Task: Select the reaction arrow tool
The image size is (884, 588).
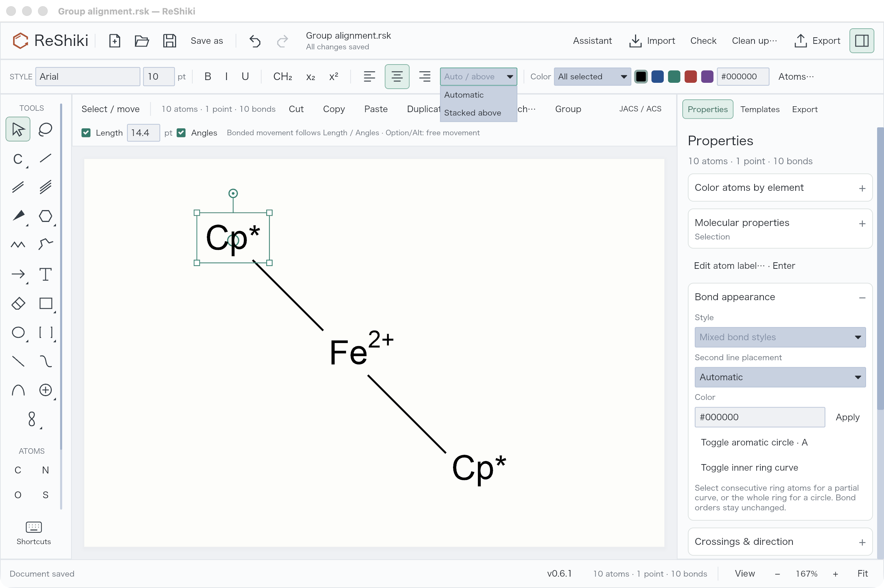Action: (18, 274)
